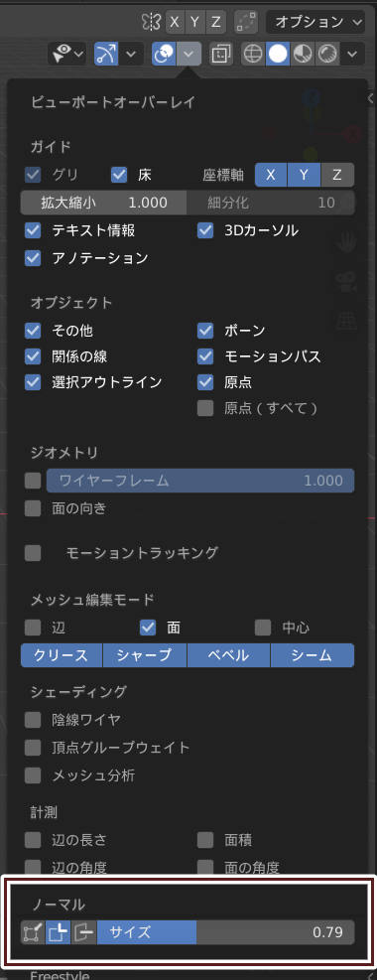Select solid viewport shading
This screenshot has width=377, height=980.
click(278, 55)
